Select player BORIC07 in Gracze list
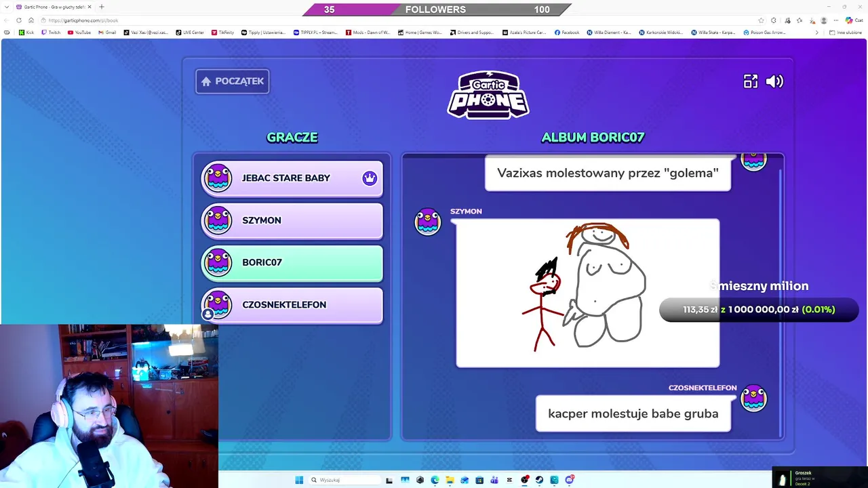The width and height of the screenshot is (868, 488). coord(292,262)
